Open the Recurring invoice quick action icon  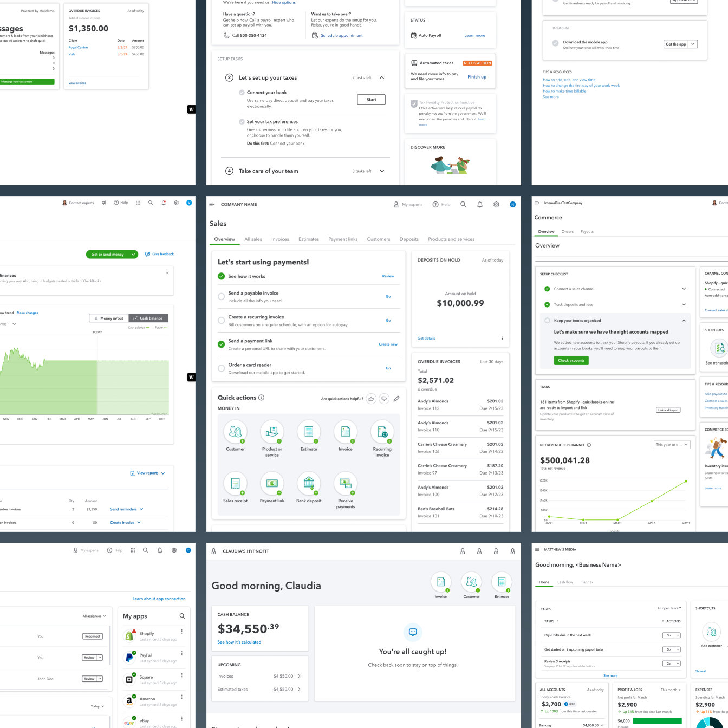[382, 432]
